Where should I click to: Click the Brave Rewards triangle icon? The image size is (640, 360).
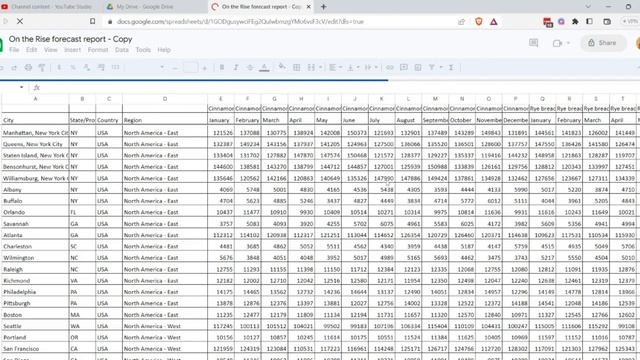coord(493,22)
